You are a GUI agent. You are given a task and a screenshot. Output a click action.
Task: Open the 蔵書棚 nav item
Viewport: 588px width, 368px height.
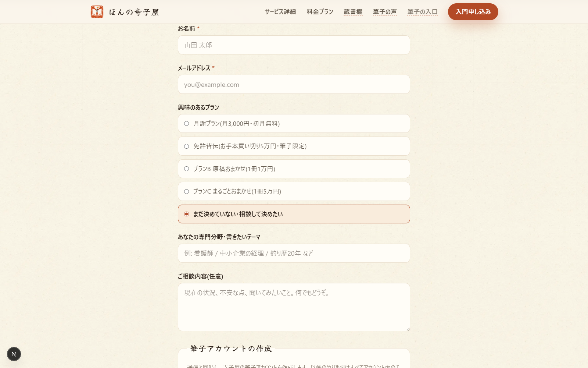pos(353,12)
